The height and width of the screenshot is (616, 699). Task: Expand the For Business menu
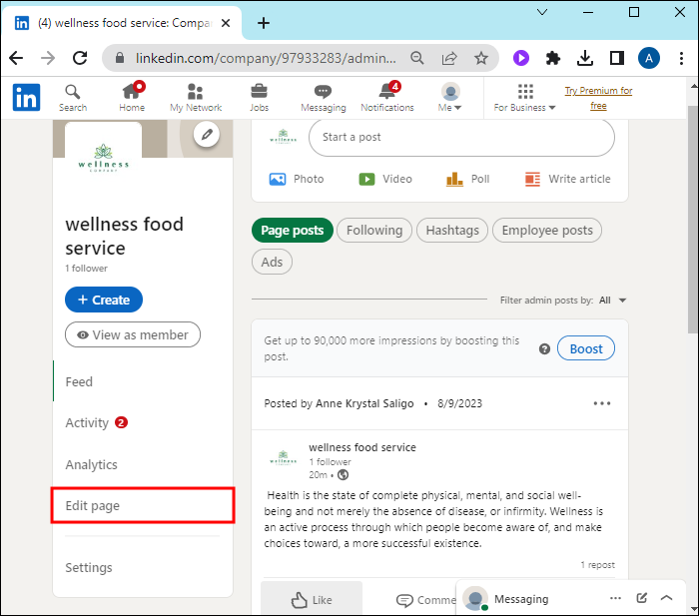tap(524, 98)
